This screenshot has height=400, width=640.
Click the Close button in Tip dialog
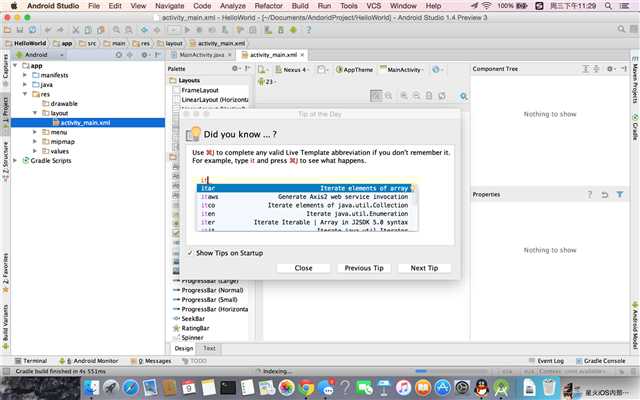coord(303,268)
